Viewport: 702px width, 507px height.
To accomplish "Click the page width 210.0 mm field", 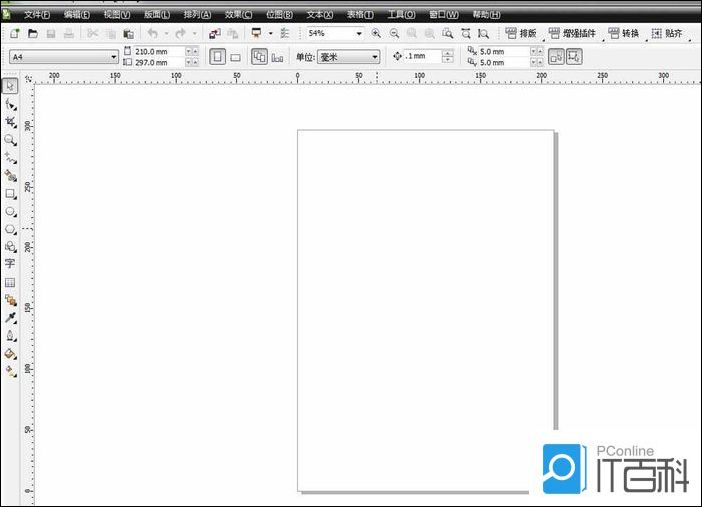I will pos(159,52).
